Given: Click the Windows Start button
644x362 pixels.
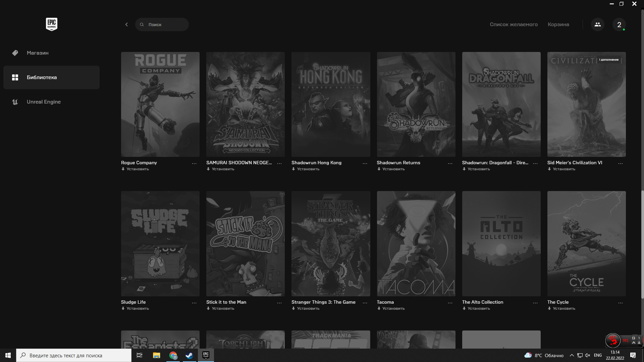Looking at the screenshot, I should tap(8, 355).
